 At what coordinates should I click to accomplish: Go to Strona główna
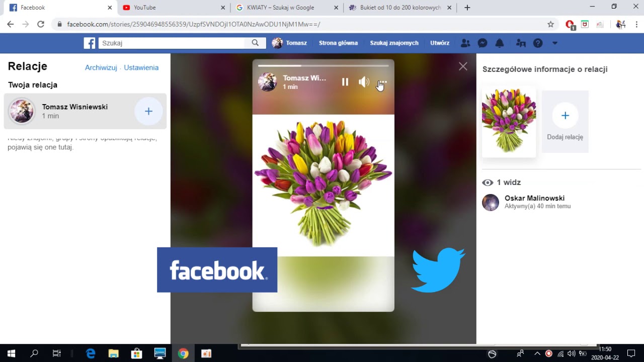(x=338, y=43)
